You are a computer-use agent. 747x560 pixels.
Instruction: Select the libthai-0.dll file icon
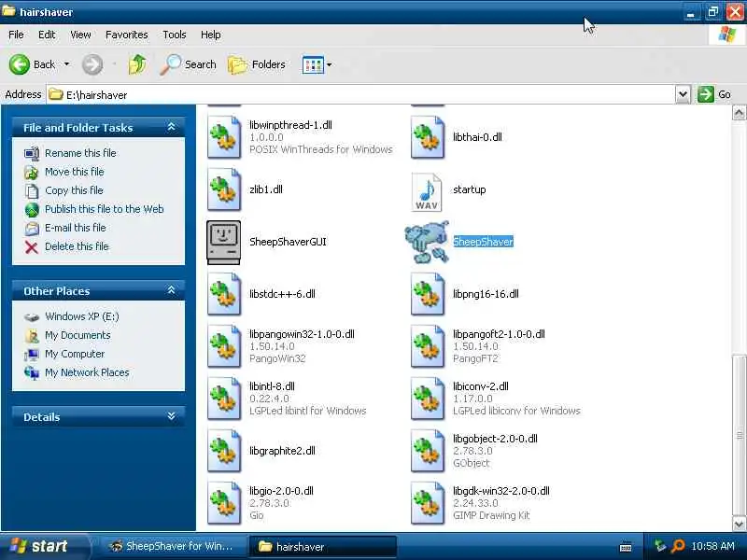pos(428,137)
